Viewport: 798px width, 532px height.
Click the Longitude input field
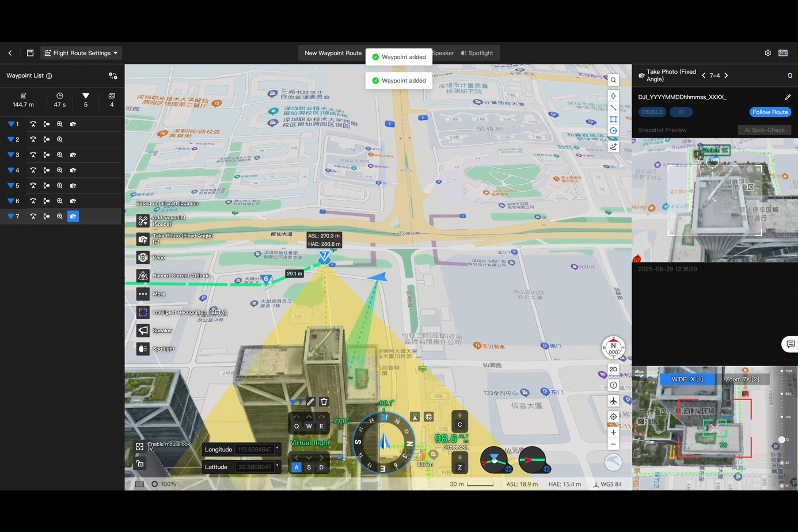point(254,450)
